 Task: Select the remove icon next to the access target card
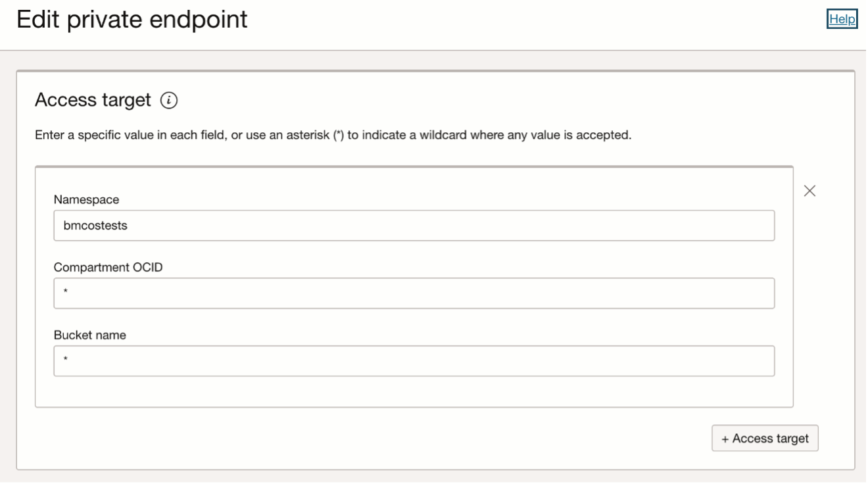coord(809,191)
